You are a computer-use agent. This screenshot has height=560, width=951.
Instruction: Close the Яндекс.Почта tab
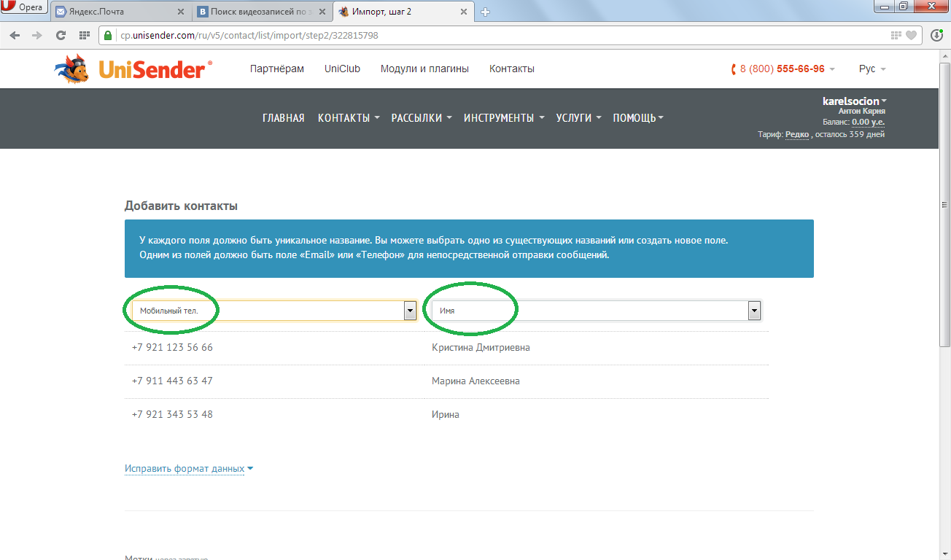181,12
